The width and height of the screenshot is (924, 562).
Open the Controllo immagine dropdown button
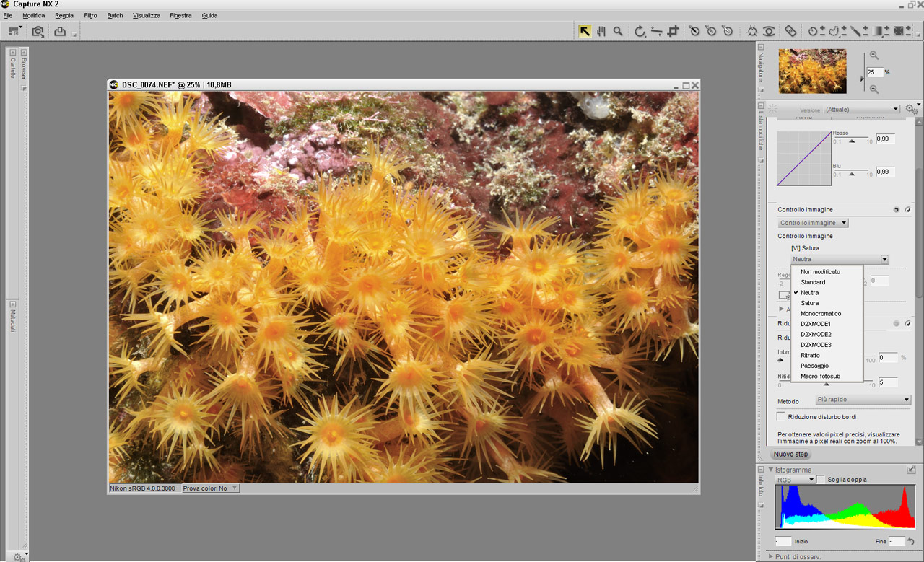(x=813, y=223)
